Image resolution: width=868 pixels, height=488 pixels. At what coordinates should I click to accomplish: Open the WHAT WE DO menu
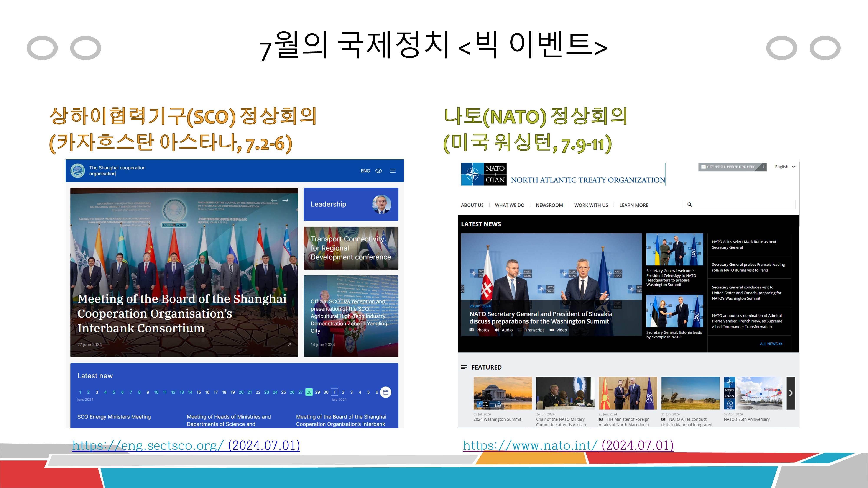point(510,205)
